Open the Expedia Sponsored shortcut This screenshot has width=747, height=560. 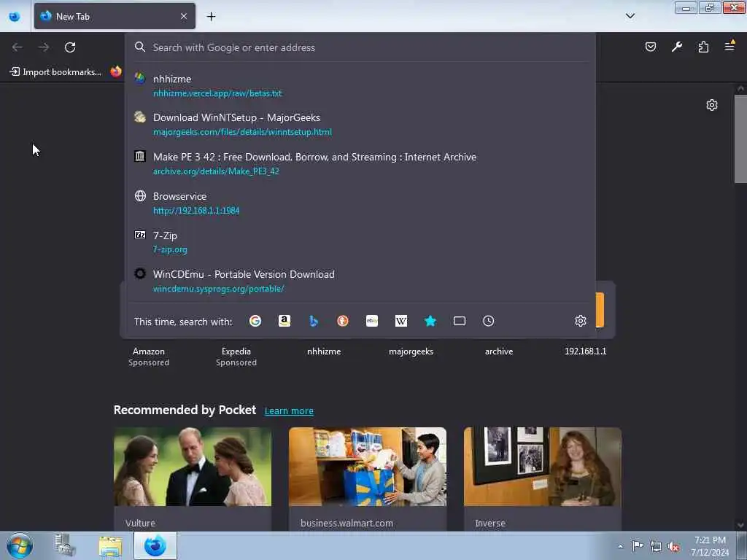click(x=236, y=356)
